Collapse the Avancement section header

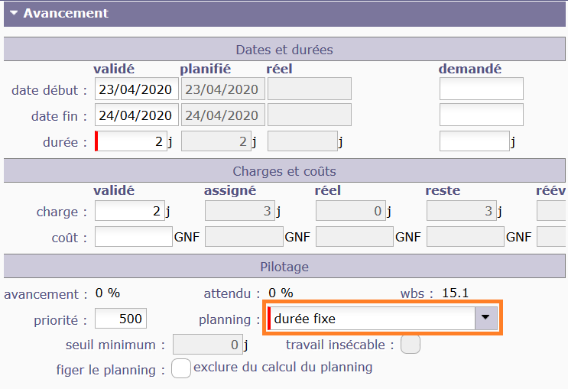65,14
